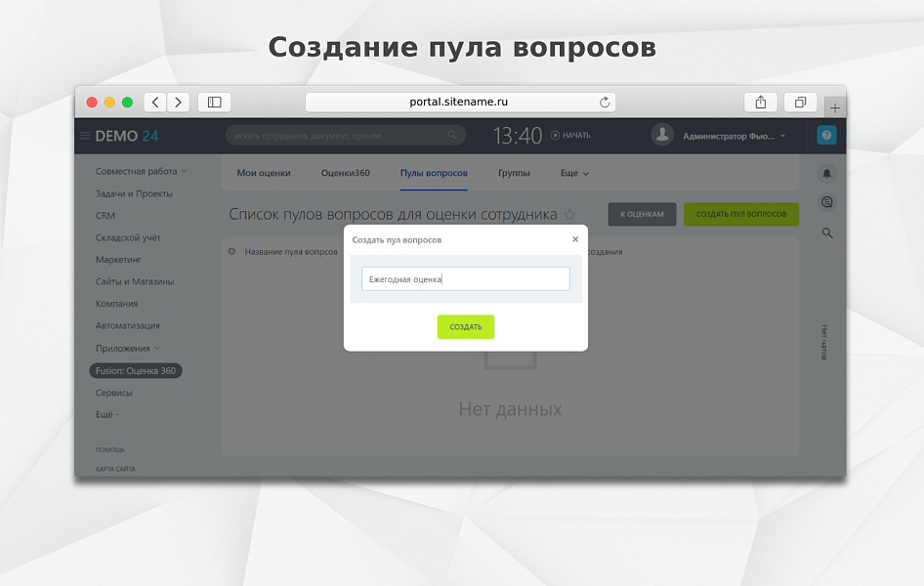Viewport: 924px width, 586px height.
Task: Switch to the Мои оценки tab
Action: point(262,173)
